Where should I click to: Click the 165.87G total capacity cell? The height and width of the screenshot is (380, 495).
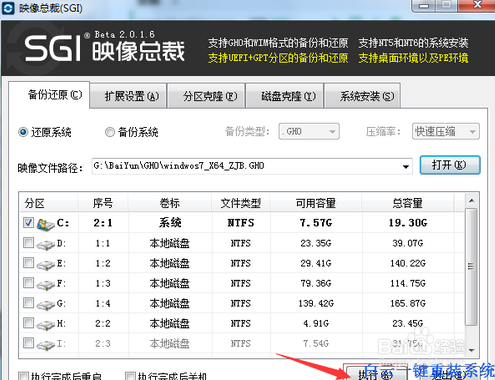pyautogui.click(x=408, y=303)
